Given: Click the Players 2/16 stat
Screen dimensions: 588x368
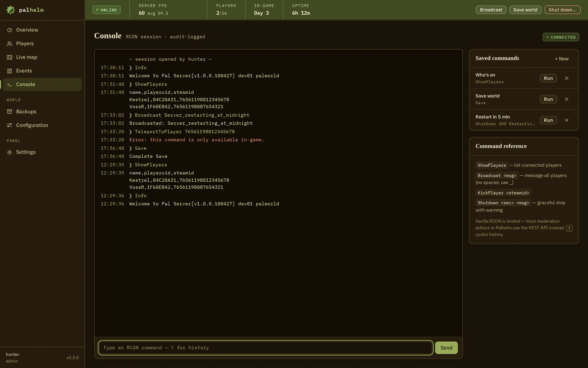Looking at the screenshot, I should coord(226,10).
